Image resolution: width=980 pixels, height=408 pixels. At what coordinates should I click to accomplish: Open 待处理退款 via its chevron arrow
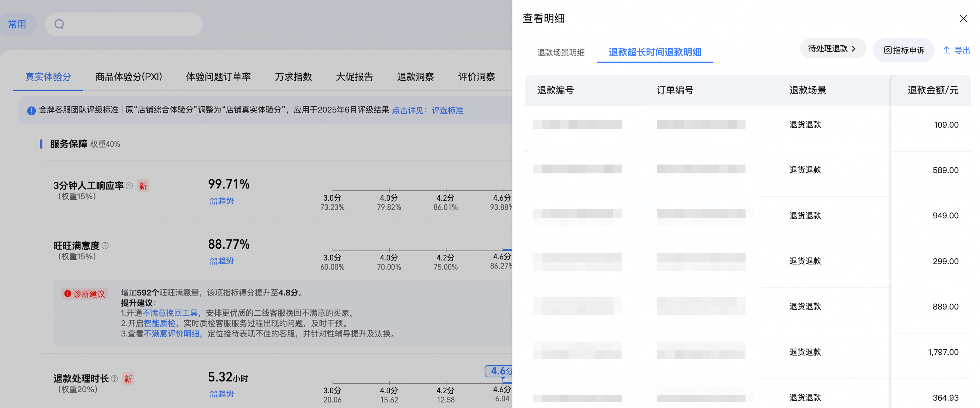coord(854,49)
